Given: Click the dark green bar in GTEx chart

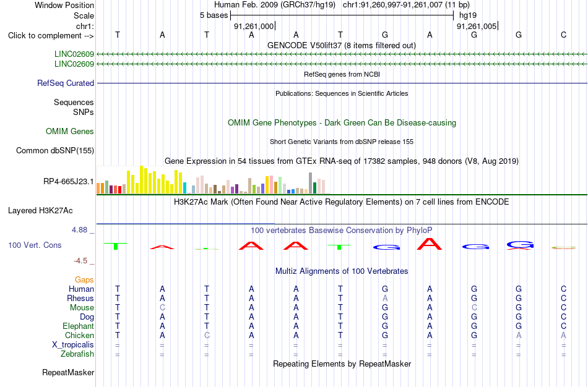Looking at the screenshot, I should click(314, 188).
